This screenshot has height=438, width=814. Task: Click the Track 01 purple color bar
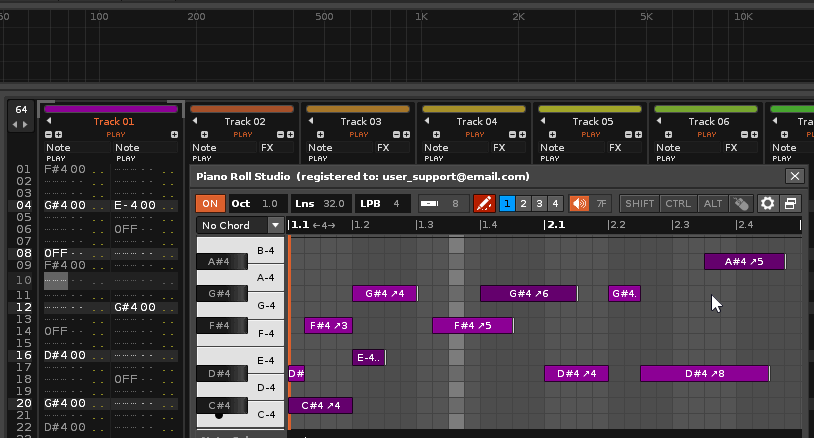pos(111,109)
